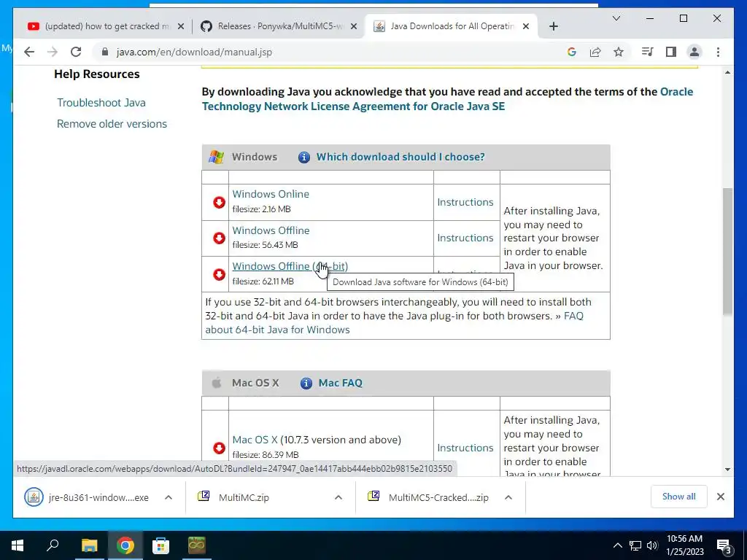
Task: Click the browser forward arrow
Action: (53, 52)
